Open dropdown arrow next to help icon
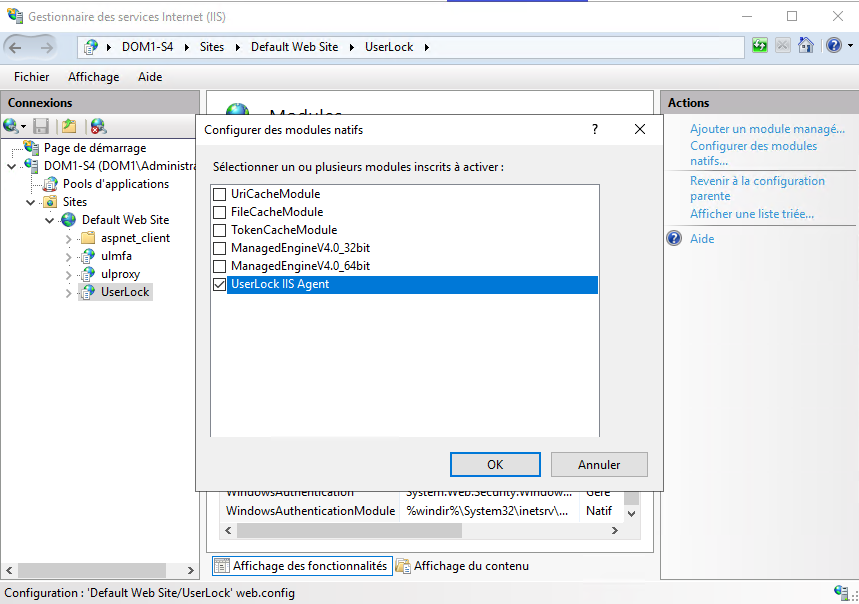 tap(850, 45)
